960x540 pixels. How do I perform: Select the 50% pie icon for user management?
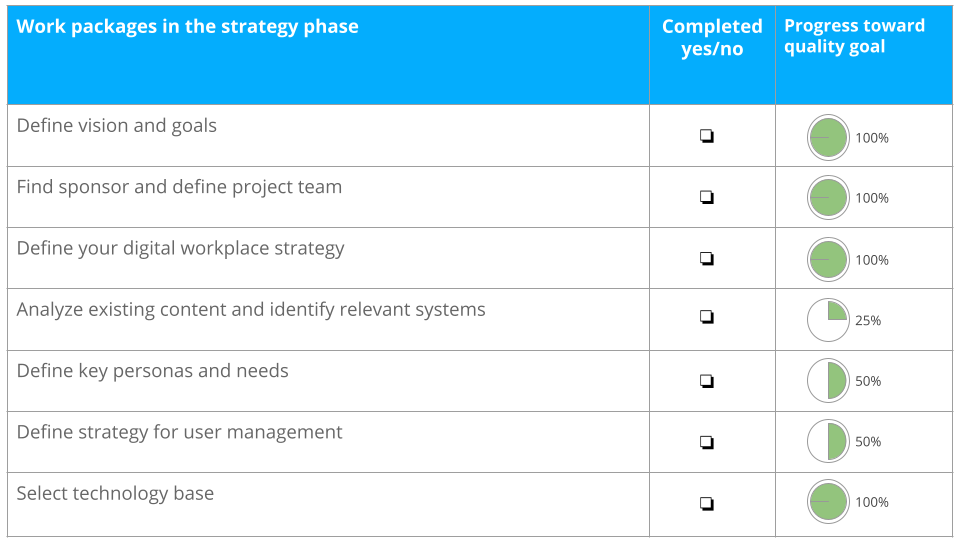(x=828, y=441)
